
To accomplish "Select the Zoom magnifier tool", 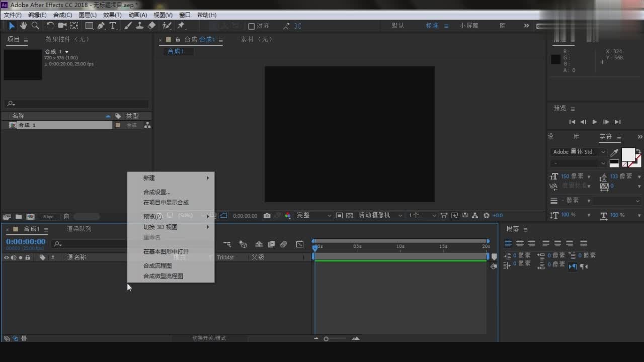I will click(x=35, y=26).
